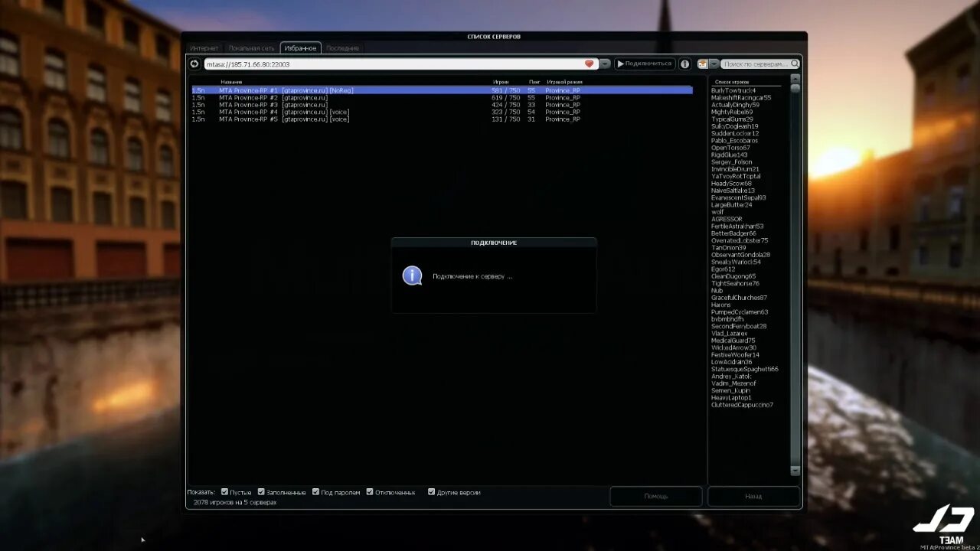
Task: Click player 'Nub' in list
Action: pos(717,291)
